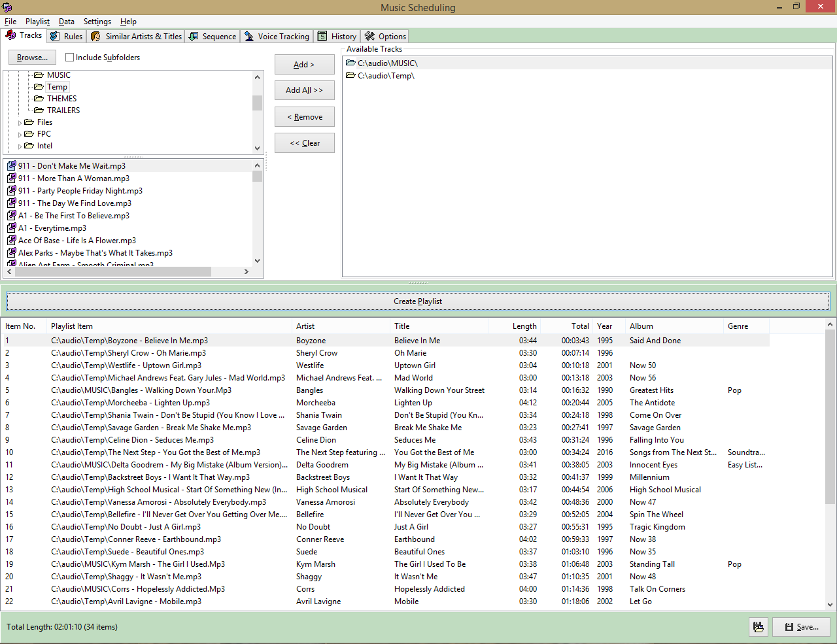Open Options using the crossed-tools icon
The image size is (837, 644).
point(369,36)
